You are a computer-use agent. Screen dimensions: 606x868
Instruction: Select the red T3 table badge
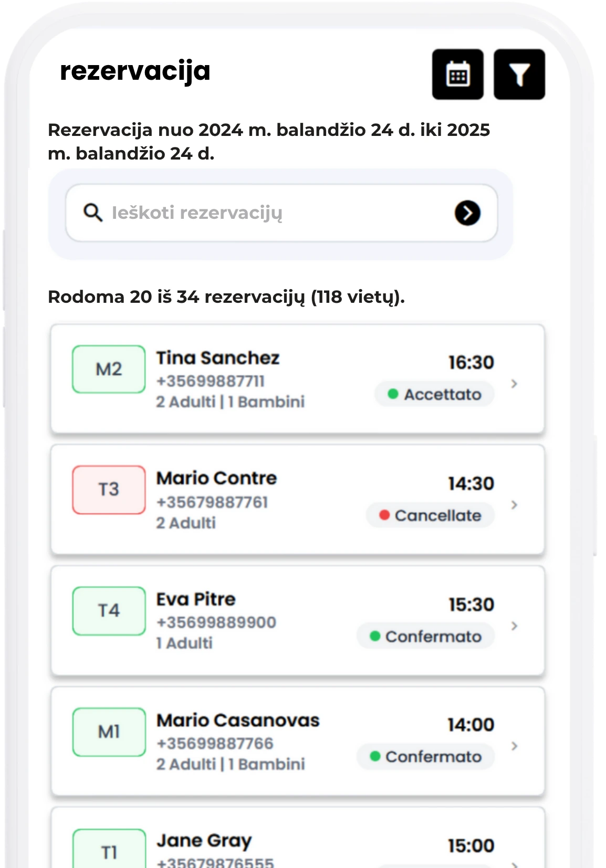coord(109,490)
